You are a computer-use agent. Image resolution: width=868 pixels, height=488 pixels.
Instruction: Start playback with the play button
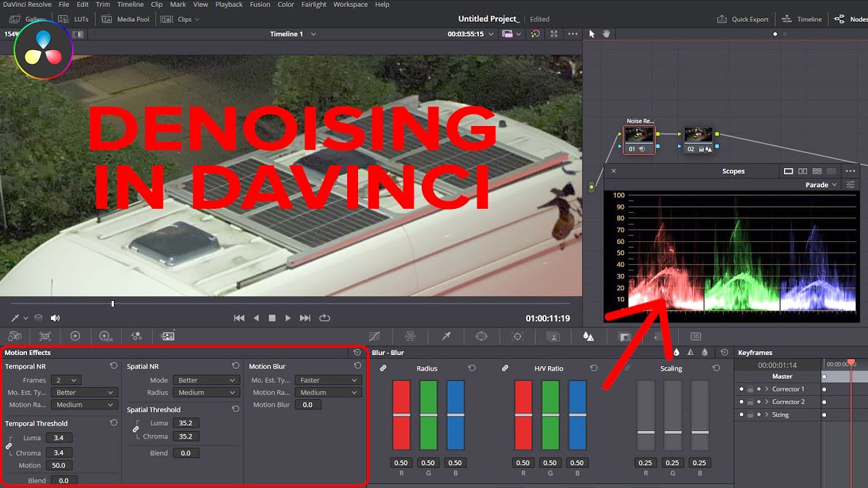[288, 318]
